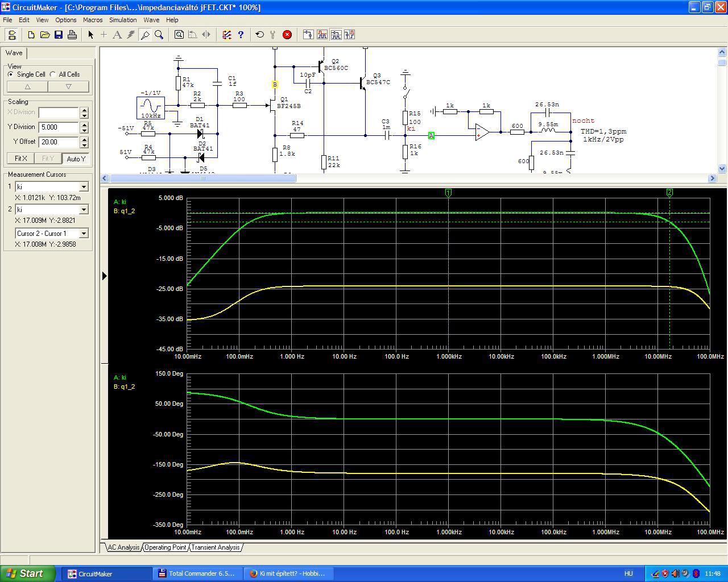This screenshot has width=728, height=582.
Task: Click the blue question mark help icon
Action: click(x=241, y=35)
